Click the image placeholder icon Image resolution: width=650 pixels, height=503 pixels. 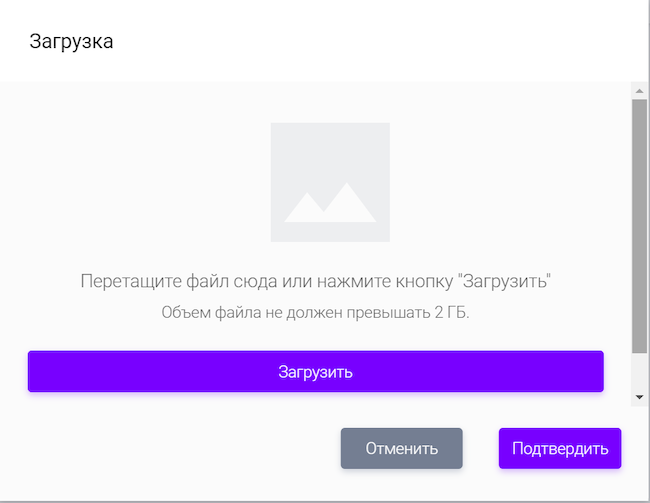(x=330, y=181)
